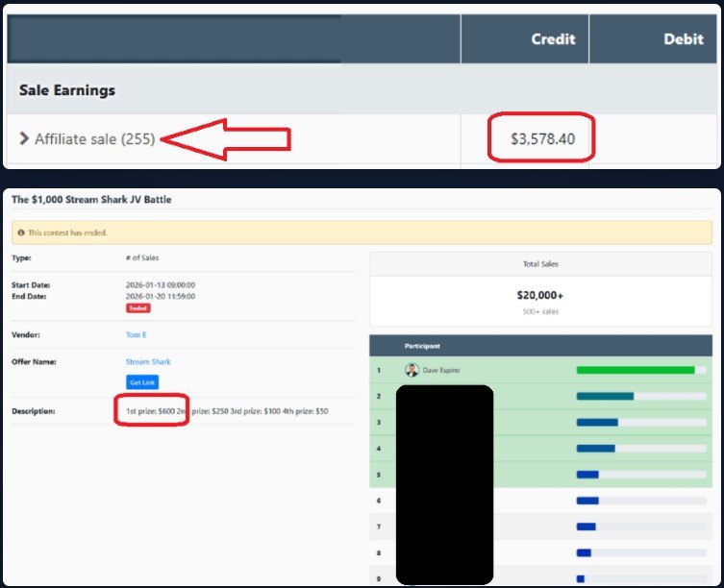Open the Tom E vendor link
Screen dimensions: 724x588
[x=137, y=334]
